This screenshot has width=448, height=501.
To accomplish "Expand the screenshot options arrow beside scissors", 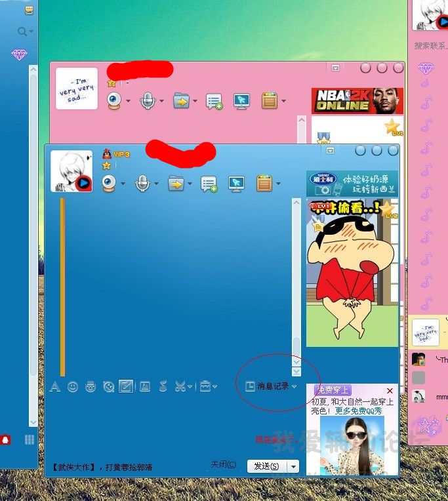I will point(190,387).
